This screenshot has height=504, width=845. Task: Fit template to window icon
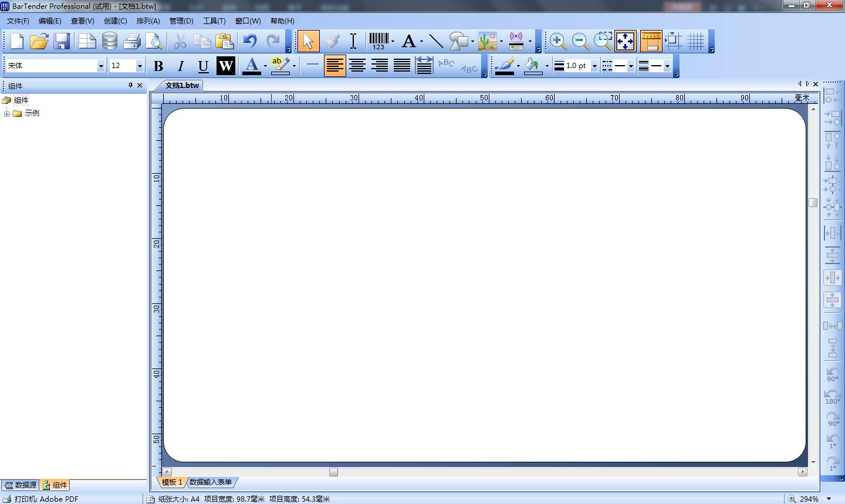click(626, 41)
